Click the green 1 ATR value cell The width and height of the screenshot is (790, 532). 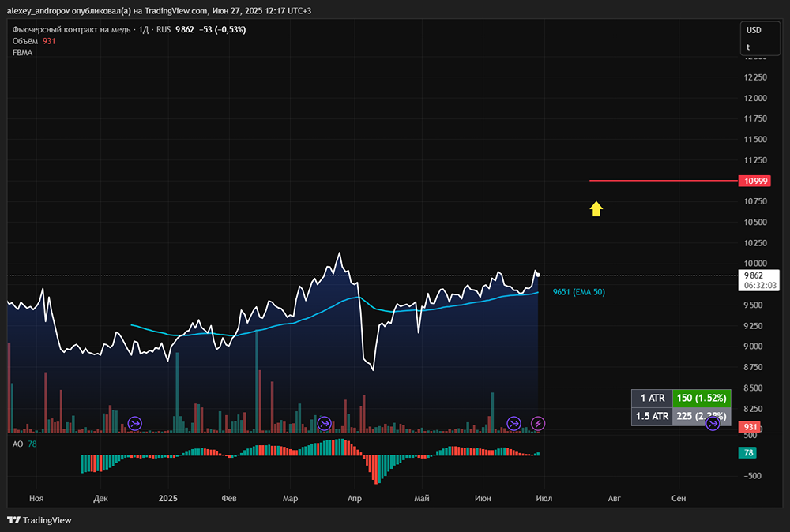(x=699, y=398)
